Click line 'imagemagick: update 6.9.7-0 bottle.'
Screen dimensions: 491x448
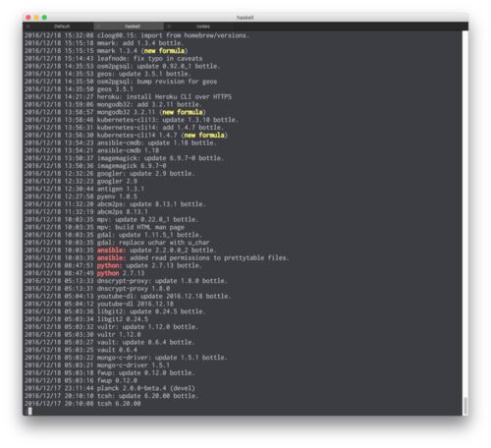[x=160, y=158]
